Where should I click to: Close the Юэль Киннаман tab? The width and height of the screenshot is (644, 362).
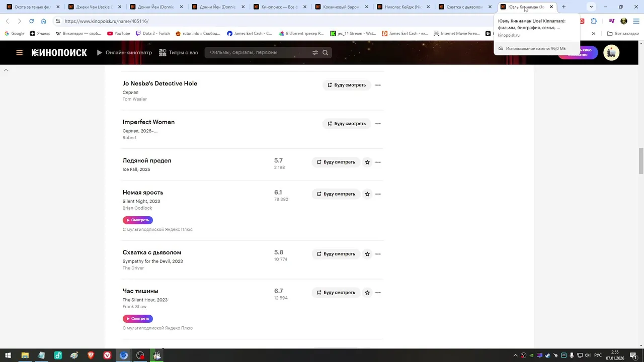click(x=551, y=7)
